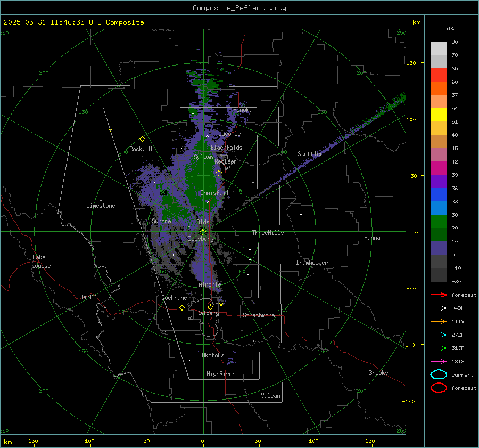This screenshot has width=479, height=448.
Task: Click the Hanna city label
Action: click(x=372, y=238)
